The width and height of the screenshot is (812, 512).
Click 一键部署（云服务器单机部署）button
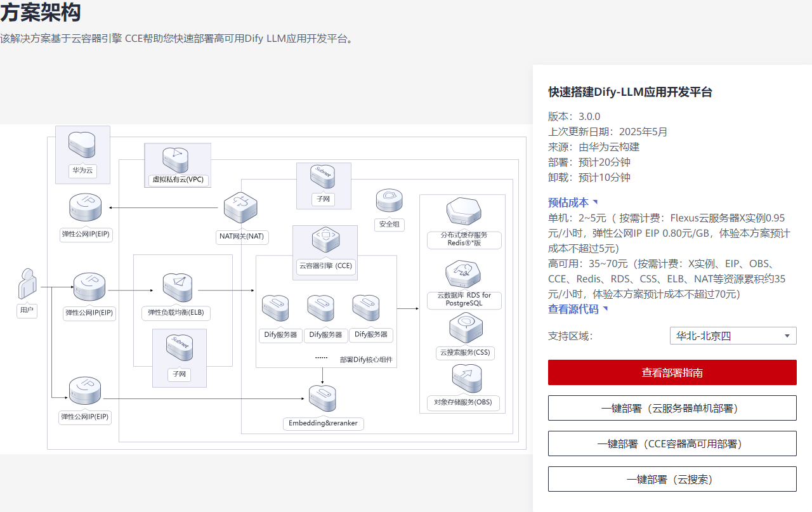click(x=672, y=408)
